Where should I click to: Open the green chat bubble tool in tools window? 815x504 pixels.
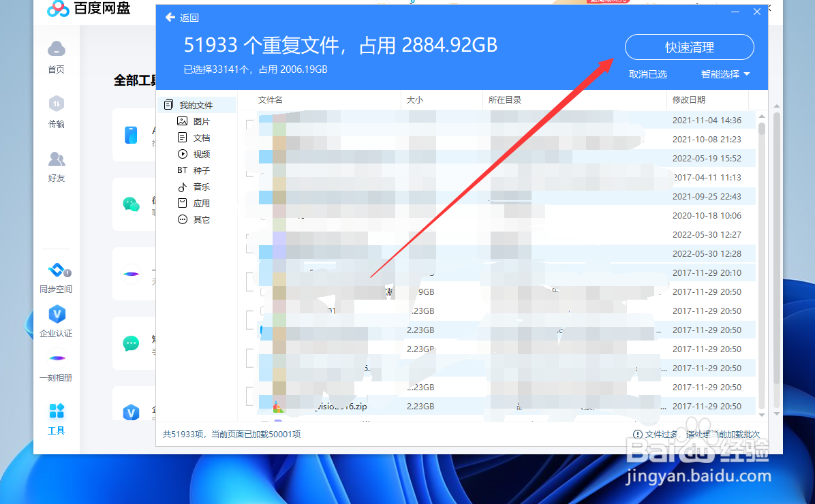(131, 343)
